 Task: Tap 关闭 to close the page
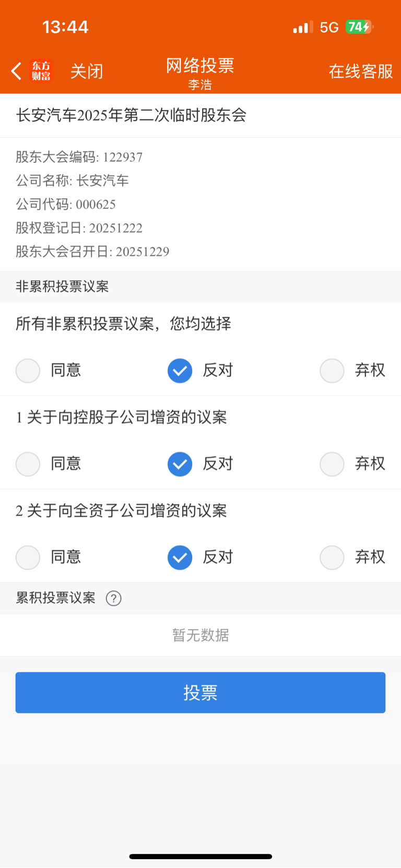coord(87,71)
